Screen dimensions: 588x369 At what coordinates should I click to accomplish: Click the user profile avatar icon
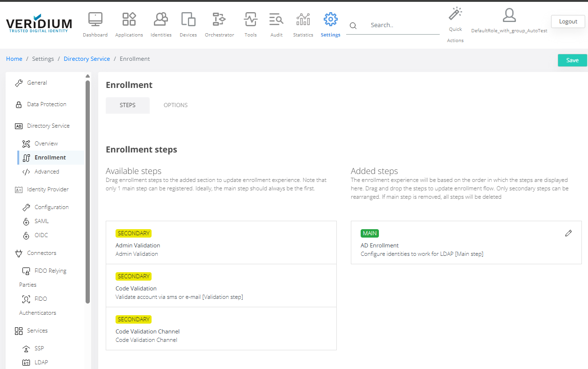tap(509, 15)
